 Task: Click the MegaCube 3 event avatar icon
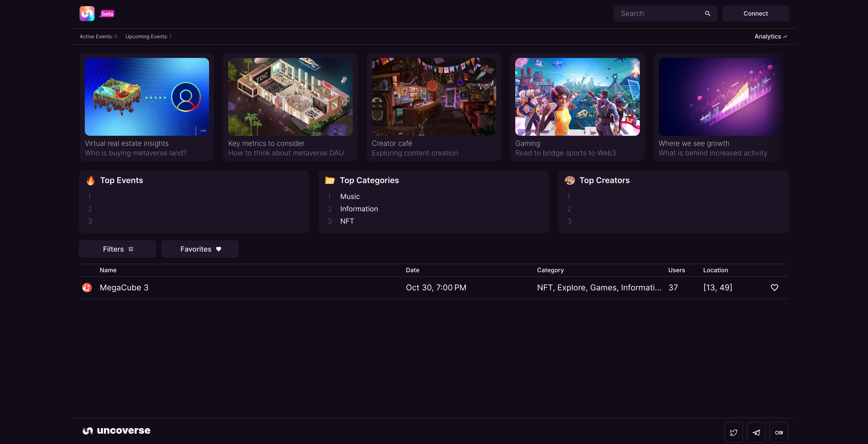(x=87, y=287)
